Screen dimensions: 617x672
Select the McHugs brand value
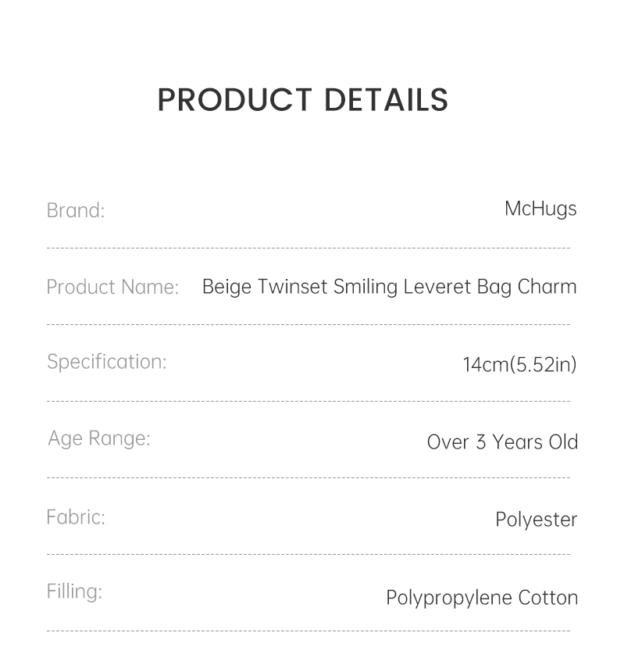pyautogui.click(x=540, y=209)
